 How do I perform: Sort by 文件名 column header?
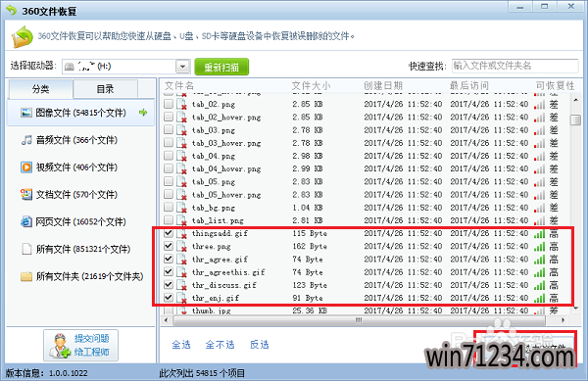(179, 86)
